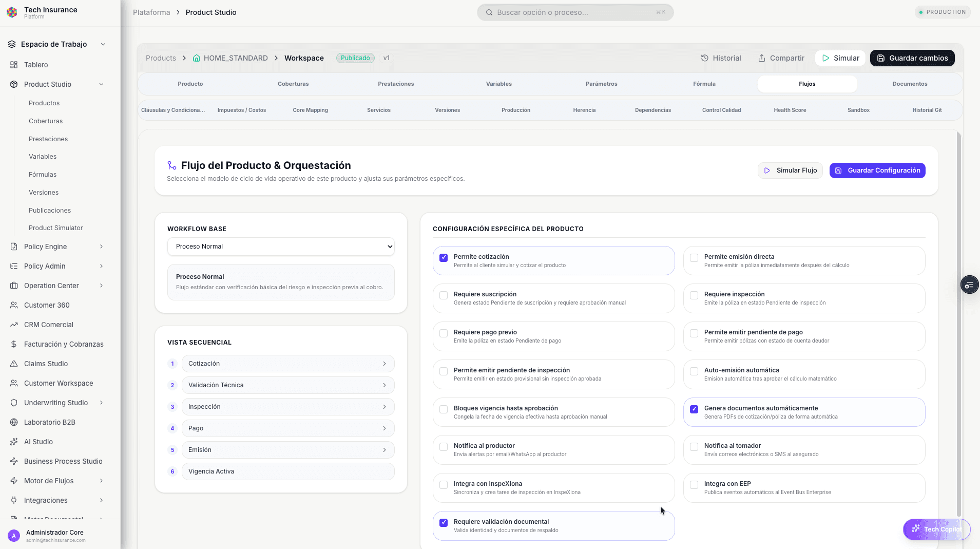Enable Requiere pago previo checkbox
The width and height of the screenshot is (980, 549).
tap(444, 333)
